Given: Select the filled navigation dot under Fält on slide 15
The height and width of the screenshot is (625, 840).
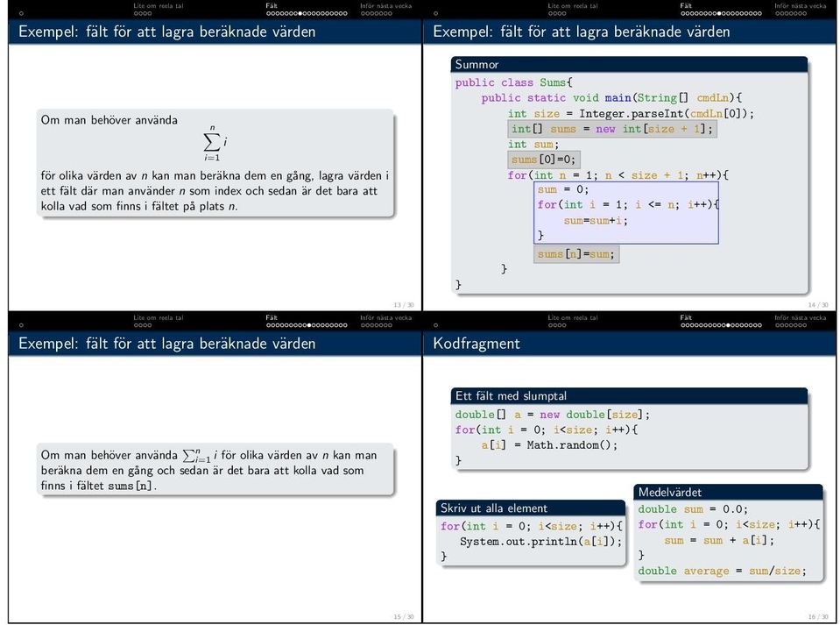Looking at the screenshot, I should click(309, 325).
